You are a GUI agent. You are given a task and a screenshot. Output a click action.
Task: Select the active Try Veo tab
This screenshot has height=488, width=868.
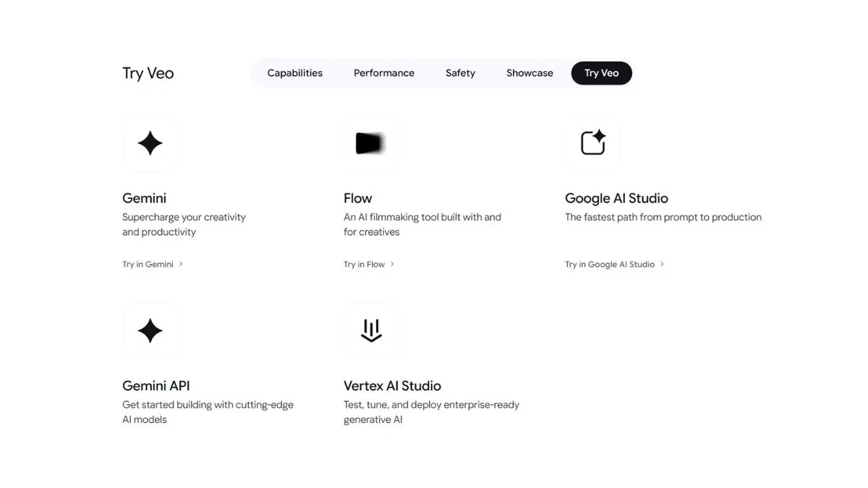tap(601, 73)
